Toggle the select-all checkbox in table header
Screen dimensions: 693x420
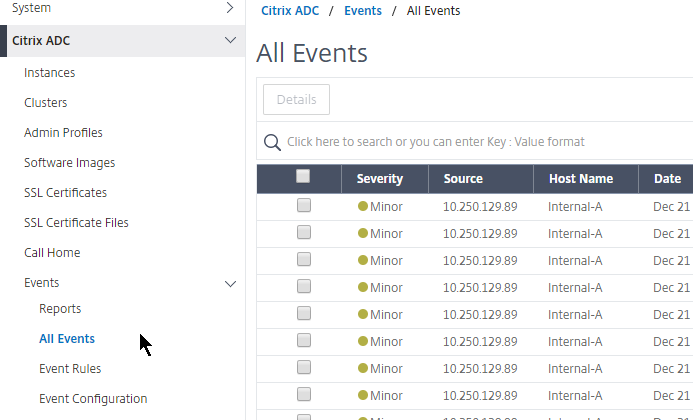click(303, 176)
